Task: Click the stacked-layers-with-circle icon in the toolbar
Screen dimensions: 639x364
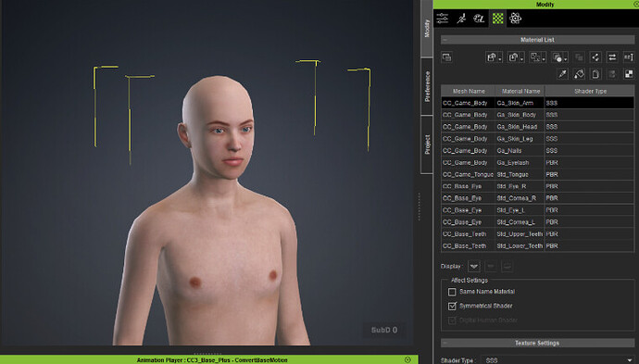Action: [558, 57]
